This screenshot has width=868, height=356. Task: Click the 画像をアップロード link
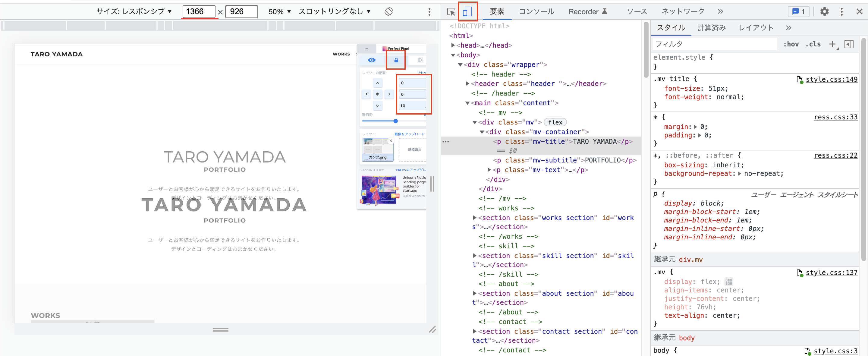409,134
